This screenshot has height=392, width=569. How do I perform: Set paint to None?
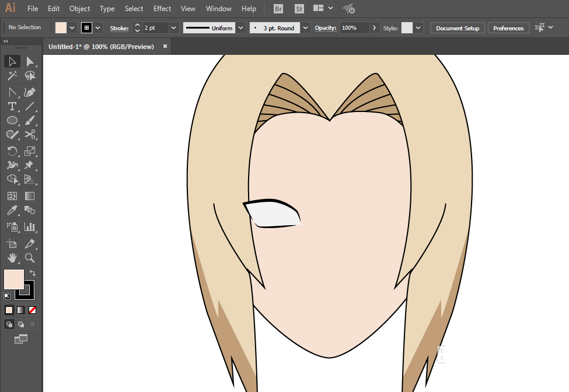click(32, 310)
